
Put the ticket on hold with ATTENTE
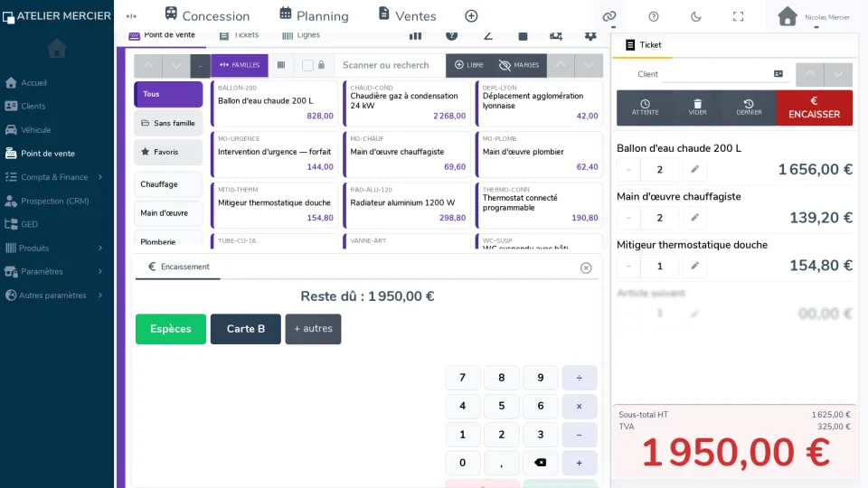[645, 108]
